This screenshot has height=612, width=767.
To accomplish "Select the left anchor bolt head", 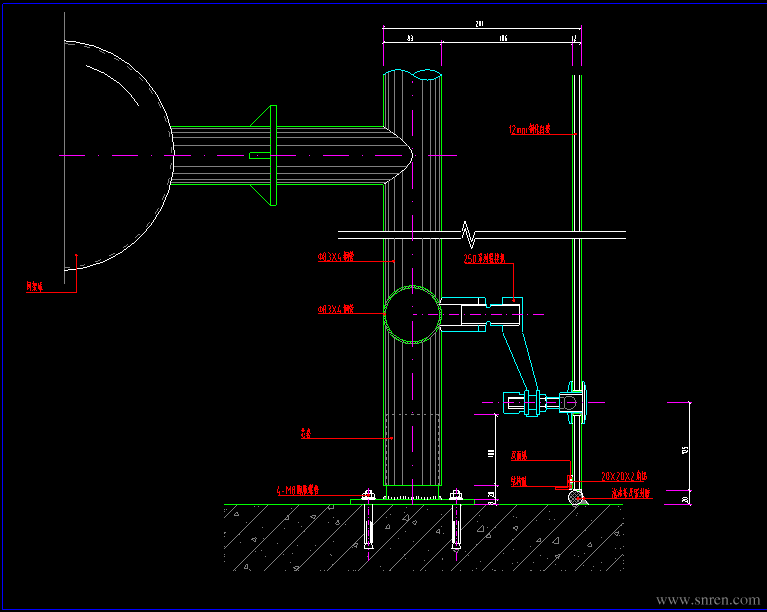I will 368,494.
